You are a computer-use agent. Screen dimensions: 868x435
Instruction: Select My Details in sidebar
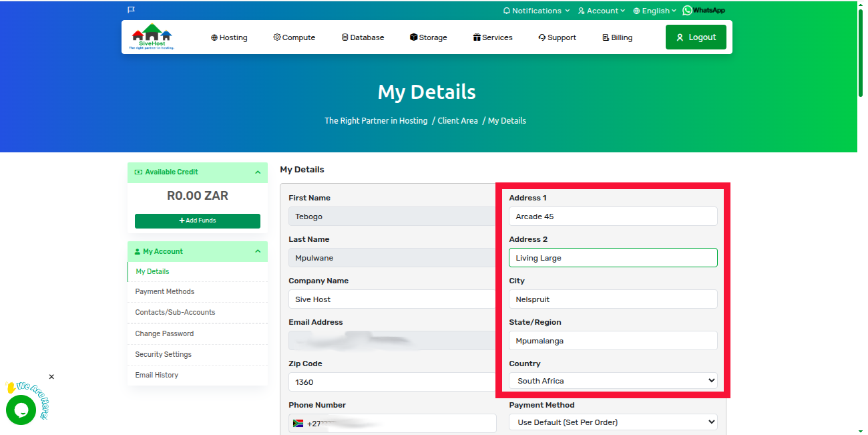[152, 271]
